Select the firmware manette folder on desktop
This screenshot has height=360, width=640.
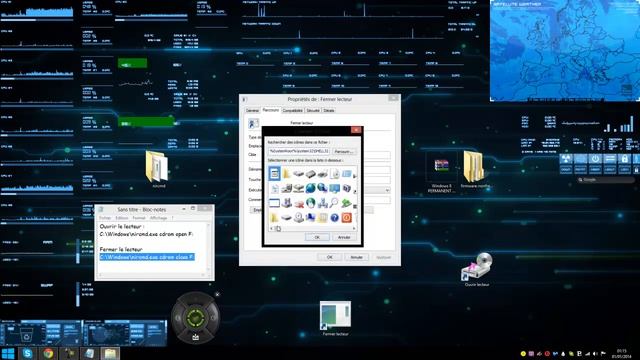pos(475,169)
